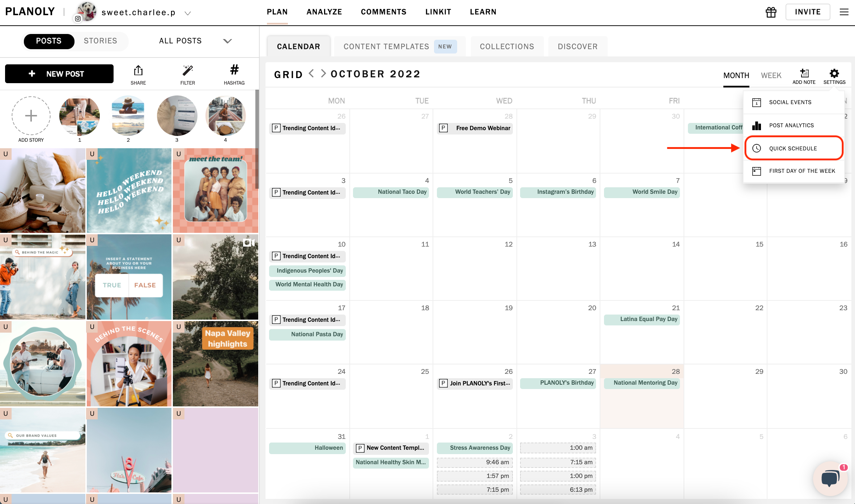Open Stress Awareness Day event
This screenshot has width=855, height=504.
(475, 448)
